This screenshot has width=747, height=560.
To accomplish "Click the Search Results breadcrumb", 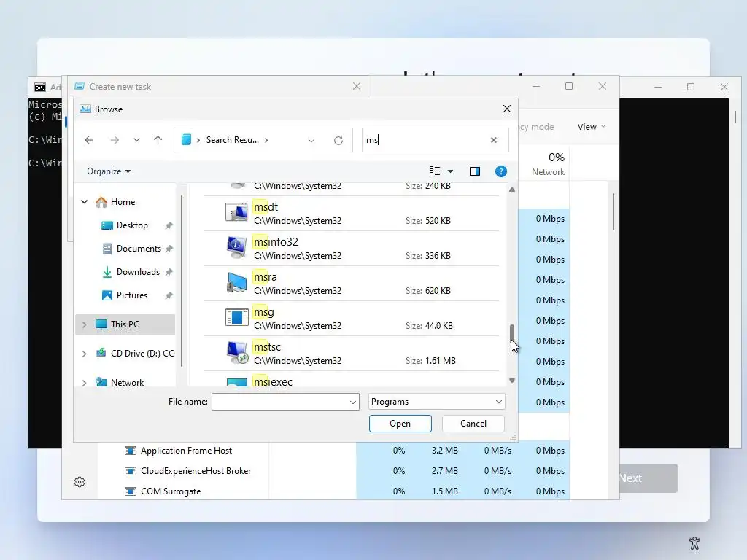I will (233, 140).
